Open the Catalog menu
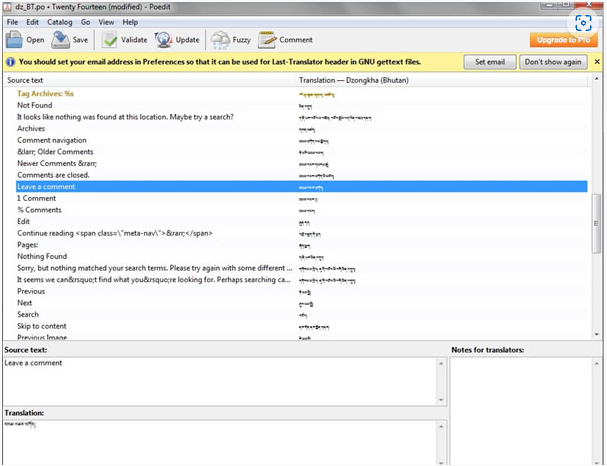The image size is (607, 466). [62, 21]
